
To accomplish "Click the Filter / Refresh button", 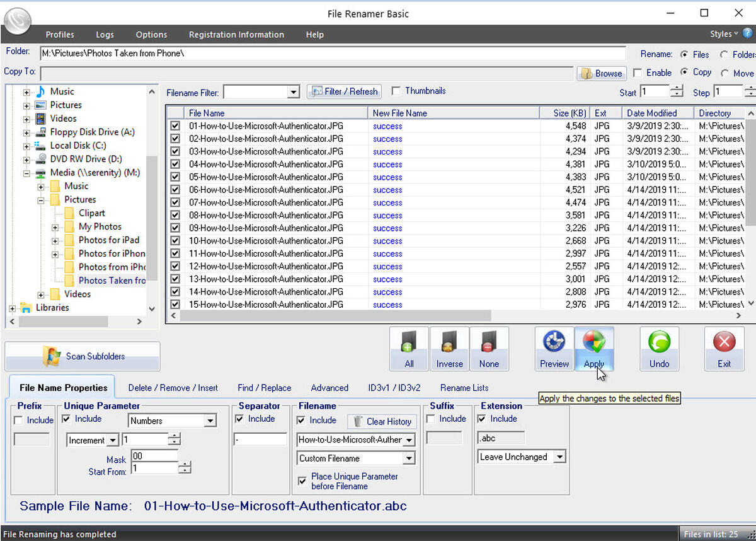I will click(x=344, y=91).
